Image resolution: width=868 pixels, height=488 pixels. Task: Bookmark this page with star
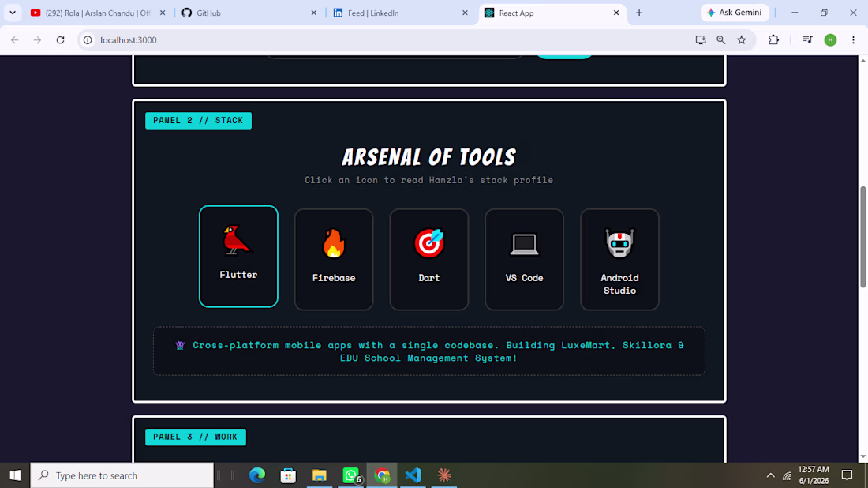coord(742,40)
